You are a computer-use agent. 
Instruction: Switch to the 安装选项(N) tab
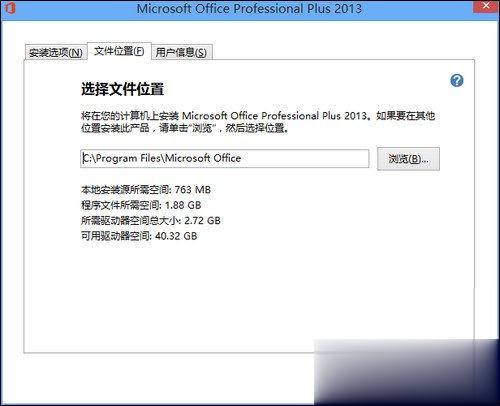pyautogui.click(x=56, y=52)
